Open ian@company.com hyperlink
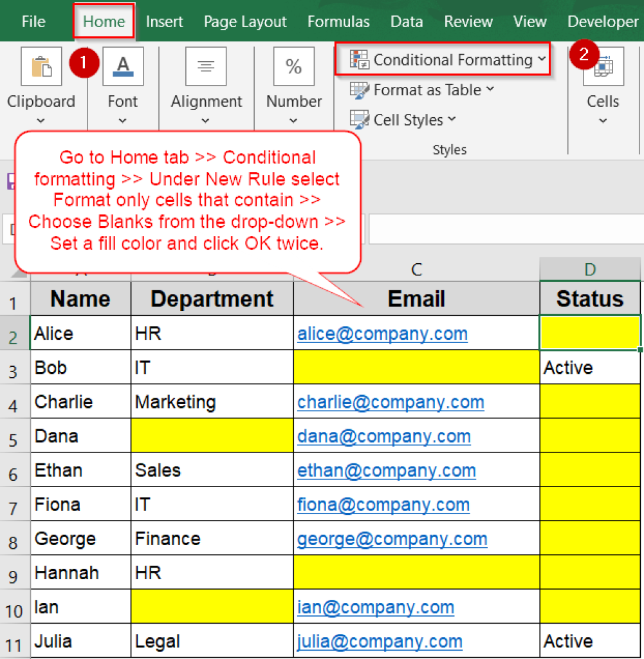 click(x=375, y=607)
